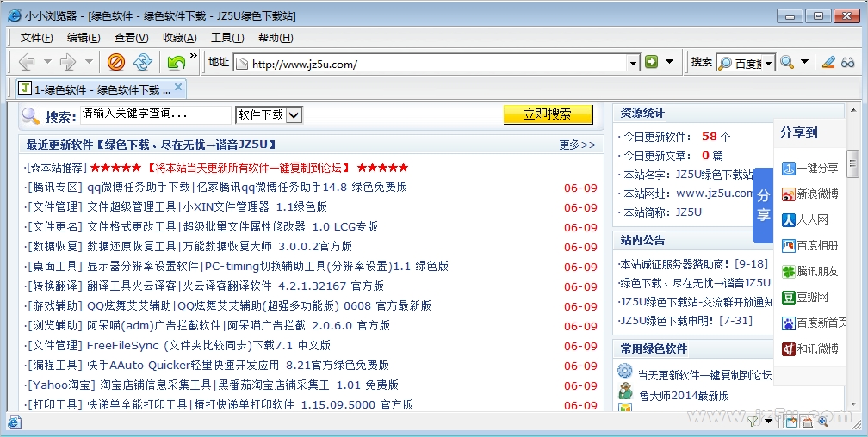Click the magnifier search button in toolbar
868x437 pixels.
[787, 62]
